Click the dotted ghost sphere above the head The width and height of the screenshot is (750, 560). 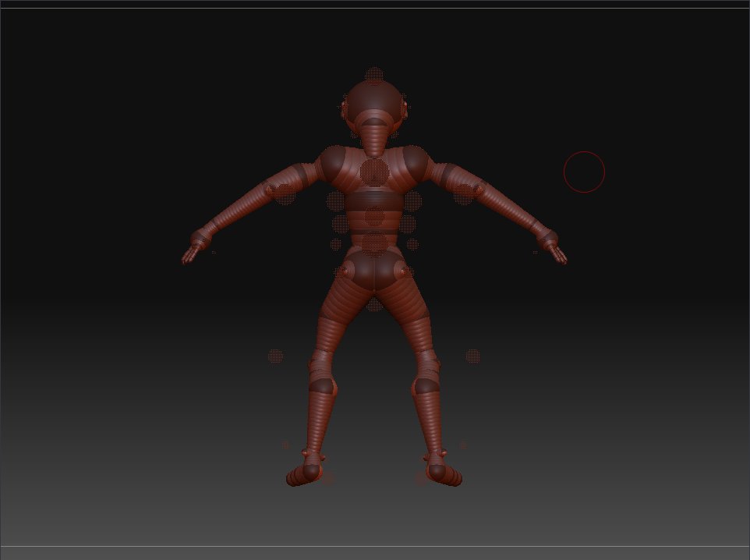pos(374,75)
